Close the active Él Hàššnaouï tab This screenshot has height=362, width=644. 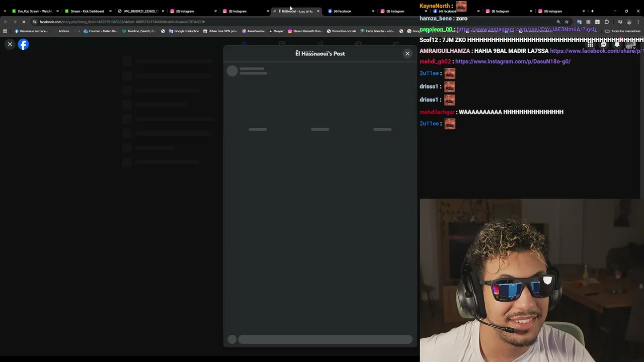pyautogui.click(x=318, y=11)
